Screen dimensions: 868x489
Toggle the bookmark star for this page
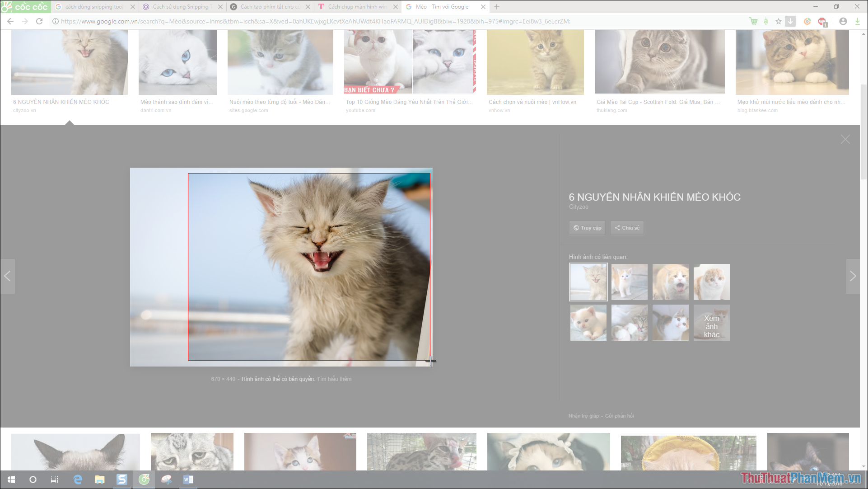click(x=778, y=21)
